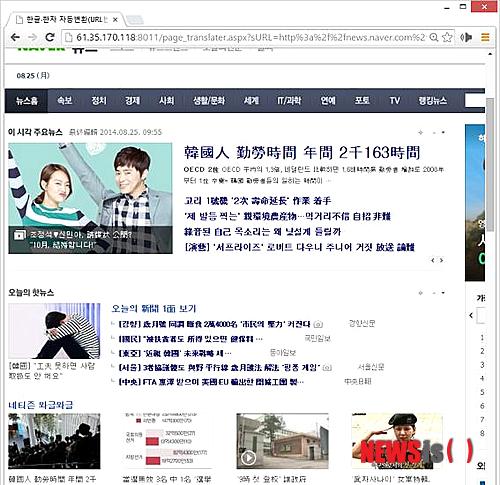Open article about 親環境農産物 먹거리不信
Image resolution: width=500 pixels, height=485 pixels.
click(x=287, y=216)
